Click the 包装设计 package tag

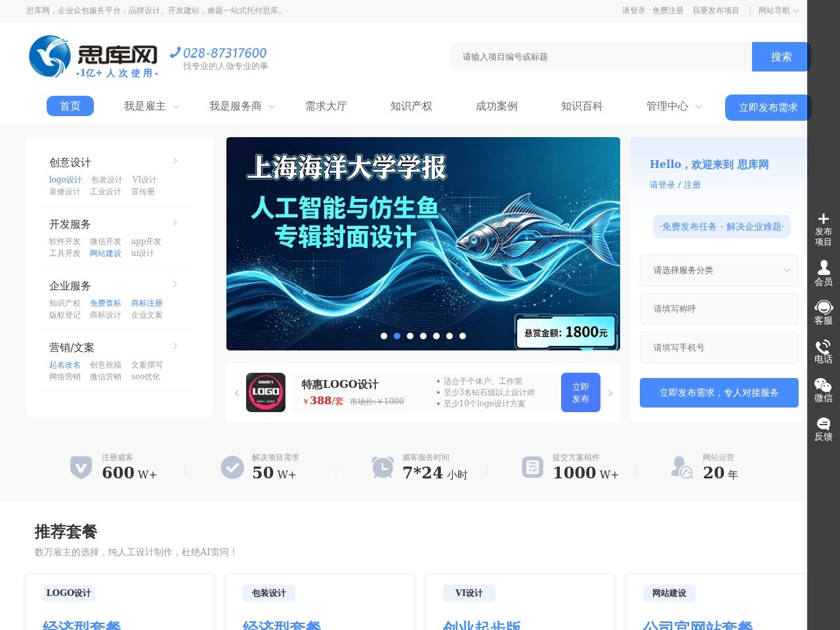[x=269, y=593]
